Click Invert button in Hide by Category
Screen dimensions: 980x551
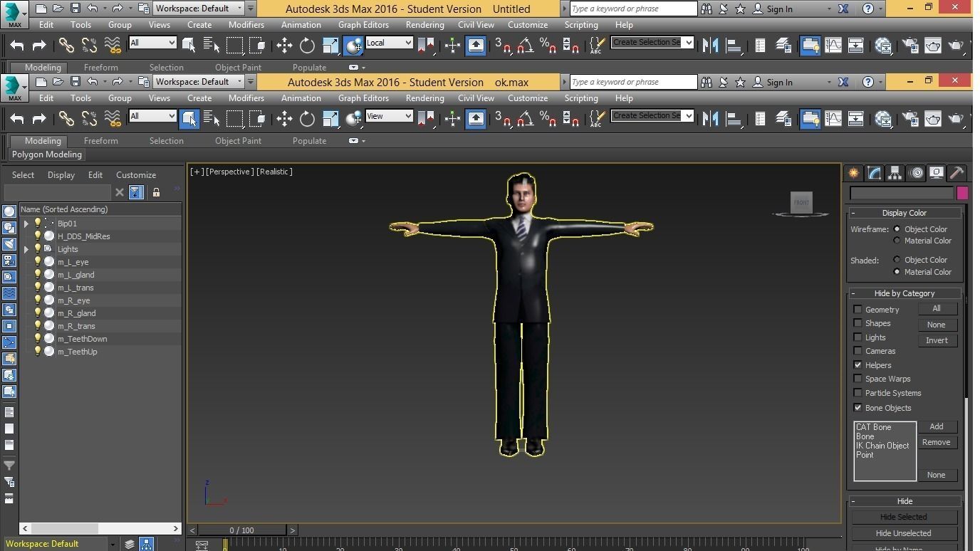pos(937,340)
